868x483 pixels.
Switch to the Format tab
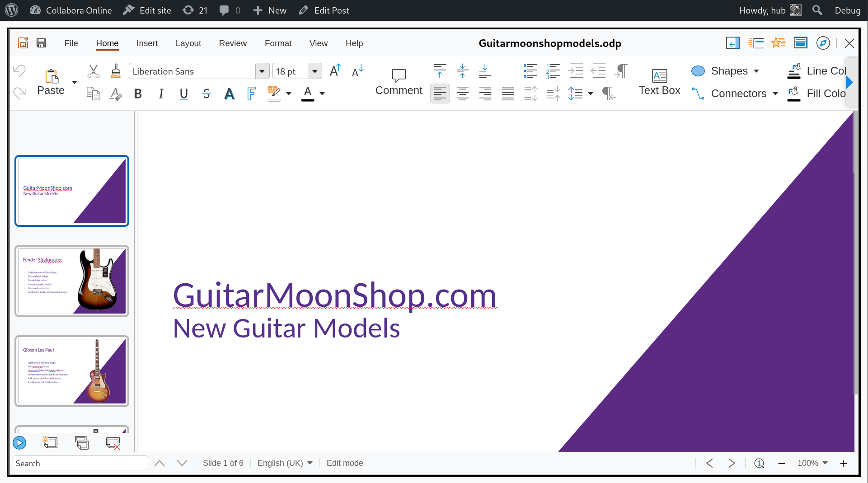pyautogui.click(x=278, y=43)
